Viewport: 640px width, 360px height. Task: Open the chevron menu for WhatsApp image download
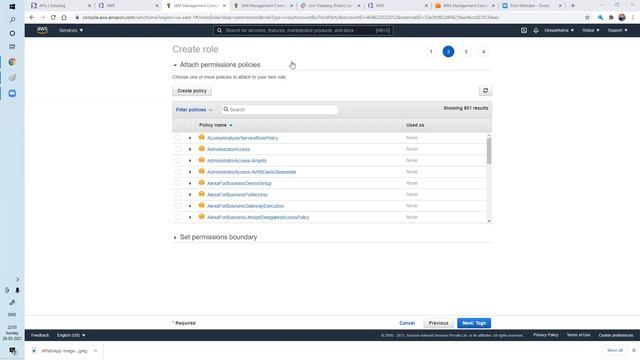[95, 351]
